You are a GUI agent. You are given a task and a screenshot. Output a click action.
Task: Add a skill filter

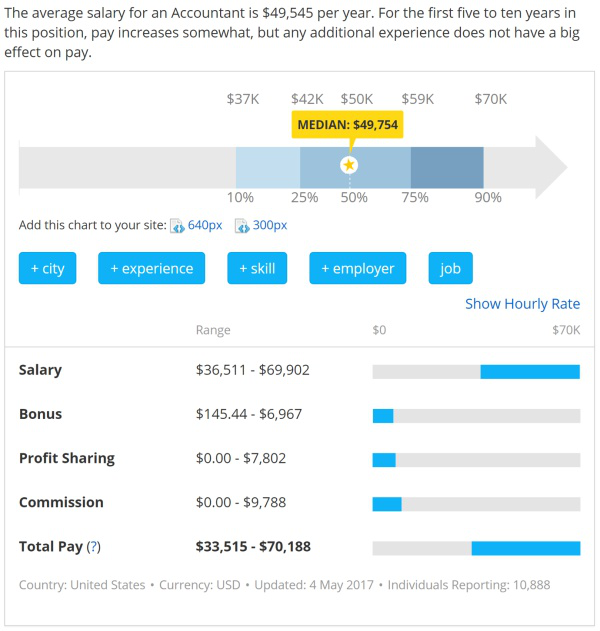point(257,268)
